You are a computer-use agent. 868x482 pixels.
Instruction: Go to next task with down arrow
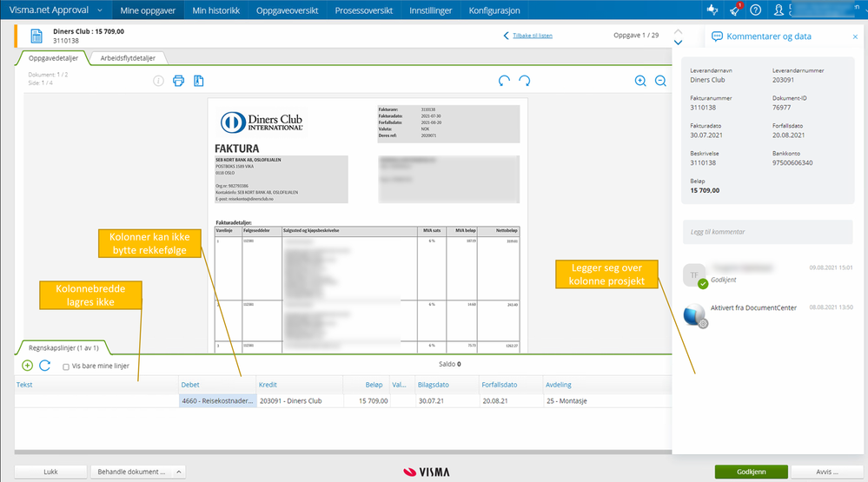point(678,42)
